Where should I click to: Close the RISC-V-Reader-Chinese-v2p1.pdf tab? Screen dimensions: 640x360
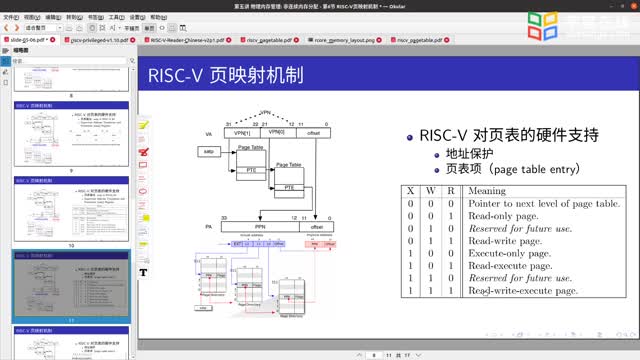tap(229, 40)
